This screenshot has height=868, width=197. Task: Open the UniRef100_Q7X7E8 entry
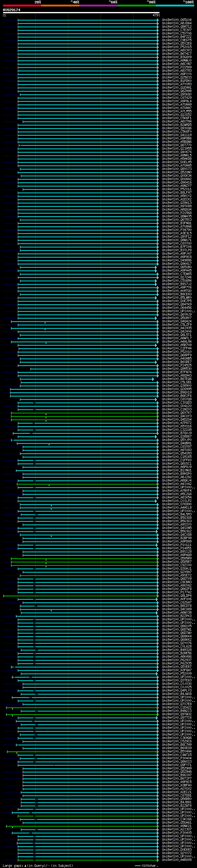point(176,704)
